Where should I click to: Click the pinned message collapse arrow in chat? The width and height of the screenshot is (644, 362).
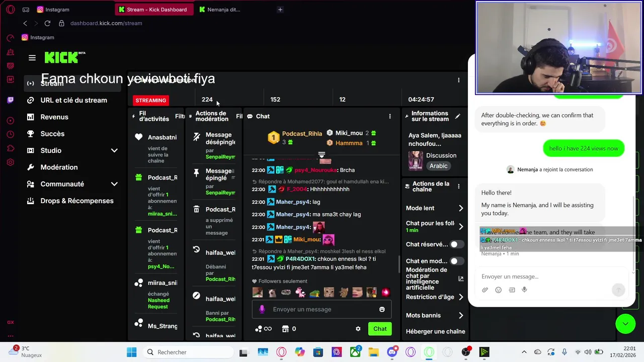(x=321, y=154)
